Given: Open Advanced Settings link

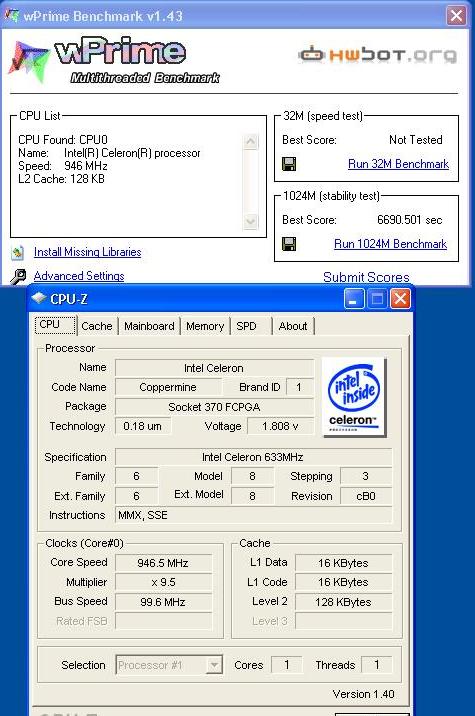Looking at the screenshot, I should [x=79, y=276].
